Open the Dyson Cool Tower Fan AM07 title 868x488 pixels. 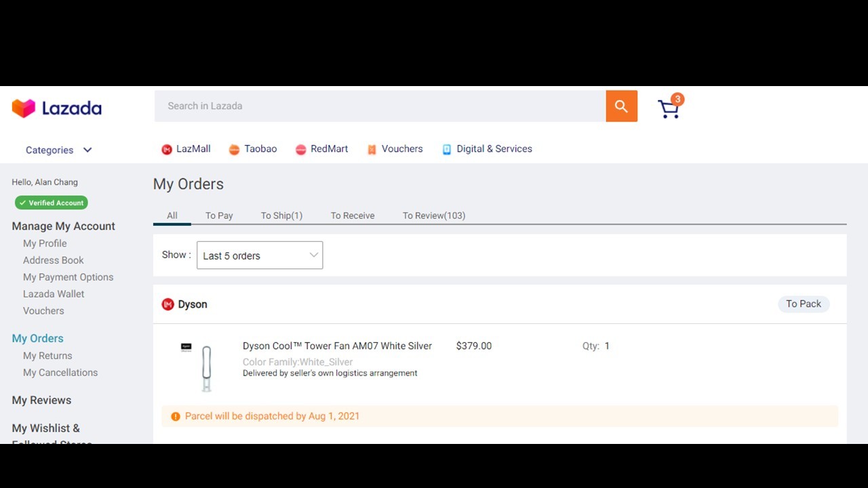tap(337, 346)
